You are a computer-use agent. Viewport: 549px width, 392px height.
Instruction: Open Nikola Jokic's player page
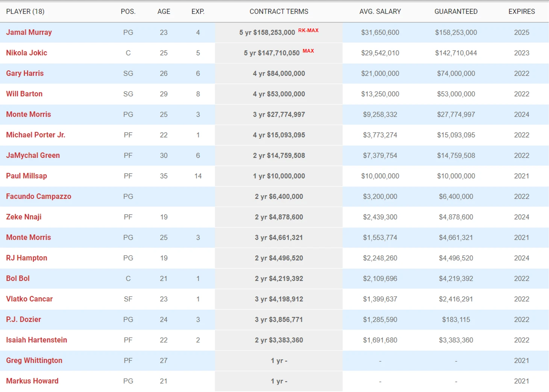pos(27,53)
